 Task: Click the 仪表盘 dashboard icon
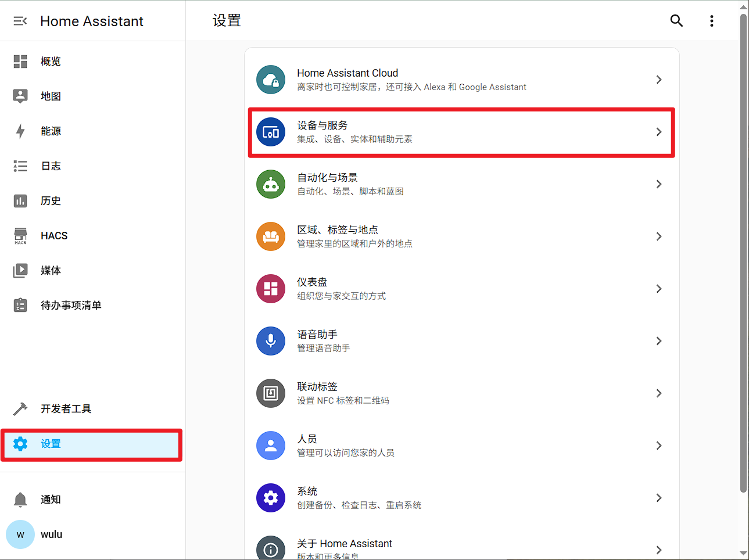click(271, 289)
